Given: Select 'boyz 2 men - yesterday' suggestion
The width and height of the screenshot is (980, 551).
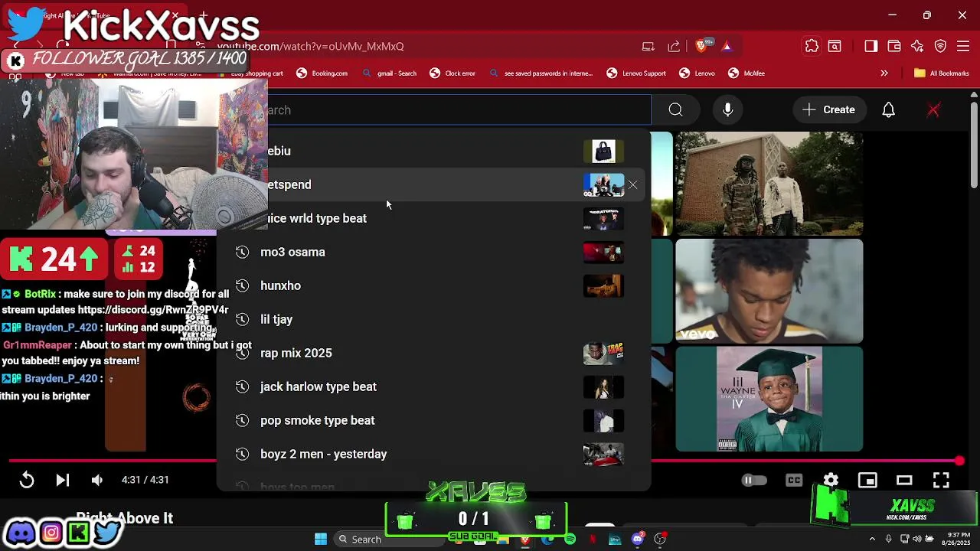Looking at the screenshot, I should 433,454.
